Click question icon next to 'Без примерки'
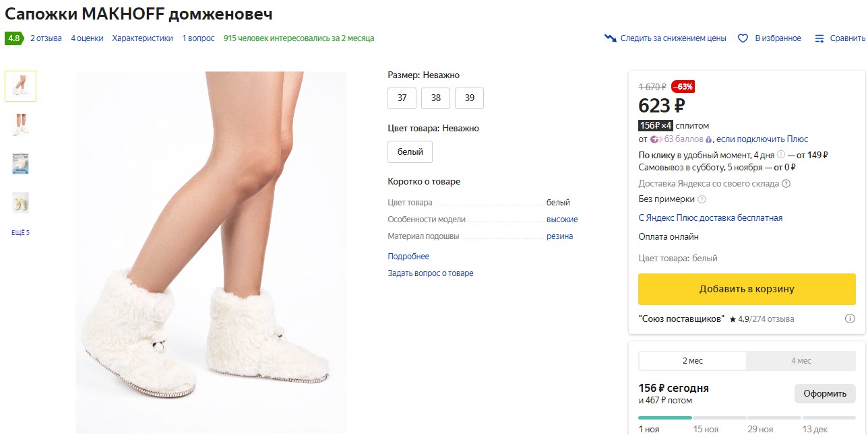868x435 pixels. (702, 199)
